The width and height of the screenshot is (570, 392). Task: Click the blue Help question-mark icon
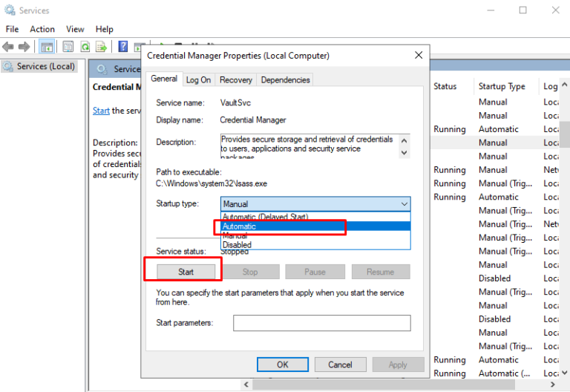(123, 46)
